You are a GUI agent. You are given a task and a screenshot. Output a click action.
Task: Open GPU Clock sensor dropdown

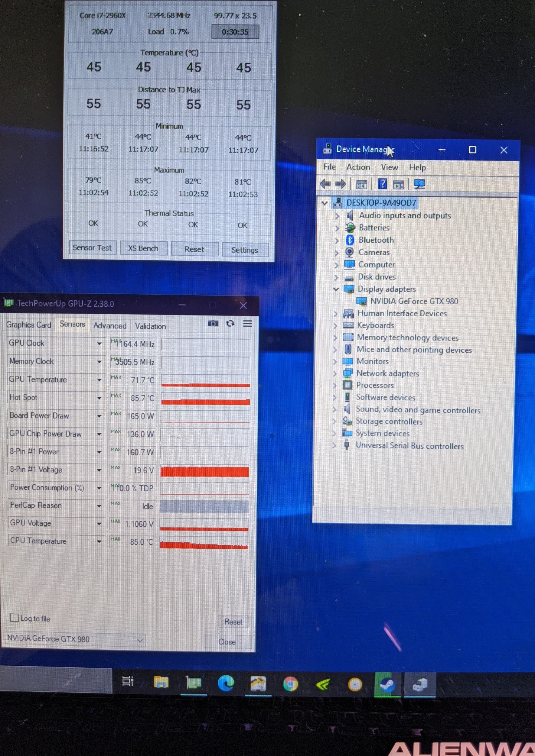99,344
